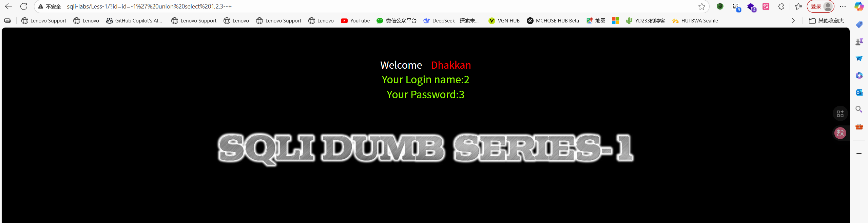Open the extensions puzzle icon
This screenshot has height=223, width=868.
781,6
